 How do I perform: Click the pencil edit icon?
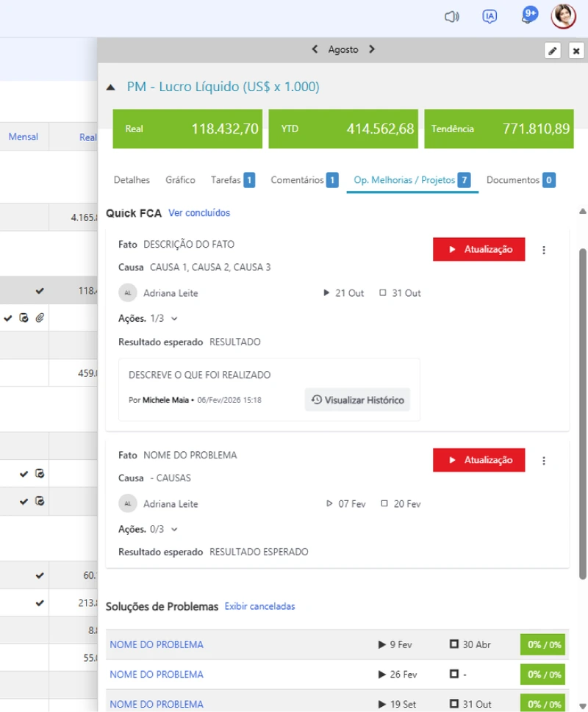pyautogui.click(x=553, y=51)
